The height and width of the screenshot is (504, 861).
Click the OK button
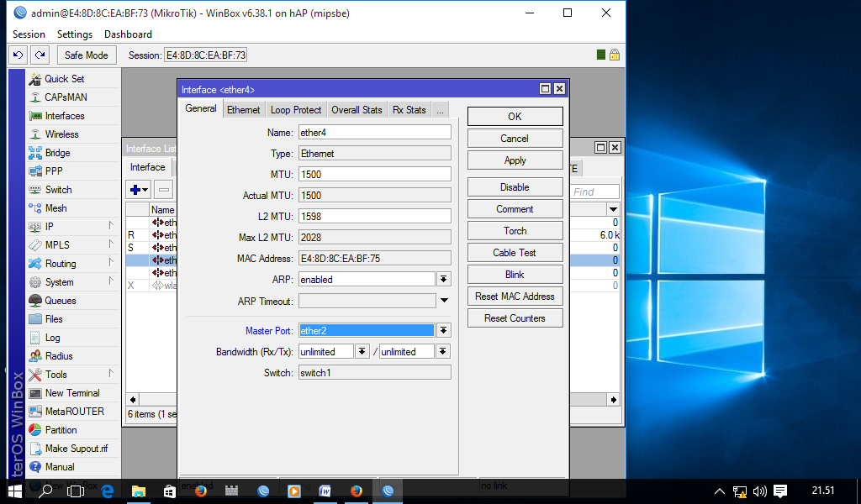tap(515, 116)
